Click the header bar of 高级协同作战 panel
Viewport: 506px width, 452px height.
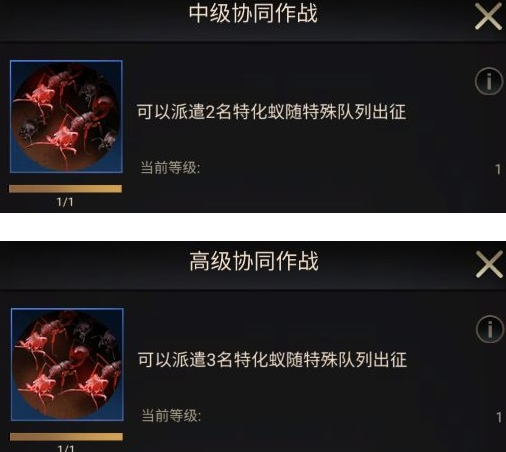tap(253, 266)
